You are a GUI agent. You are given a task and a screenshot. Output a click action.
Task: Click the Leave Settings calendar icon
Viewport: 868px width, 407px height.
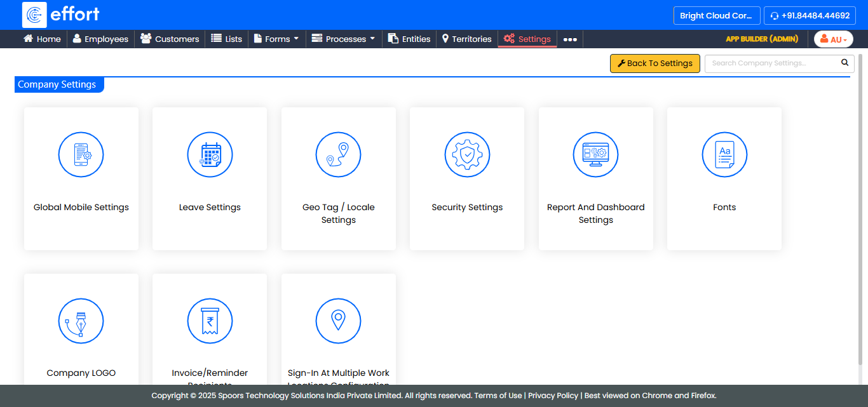click(210, 154)
